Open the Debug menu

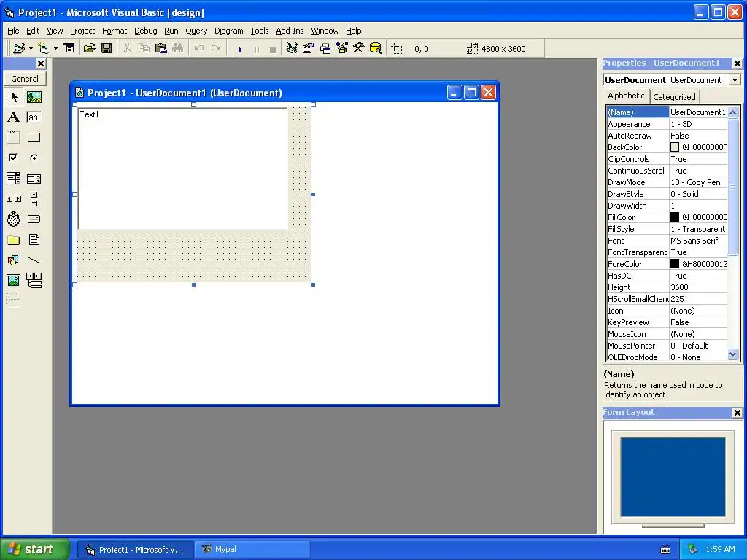click(x=145, y=31)
